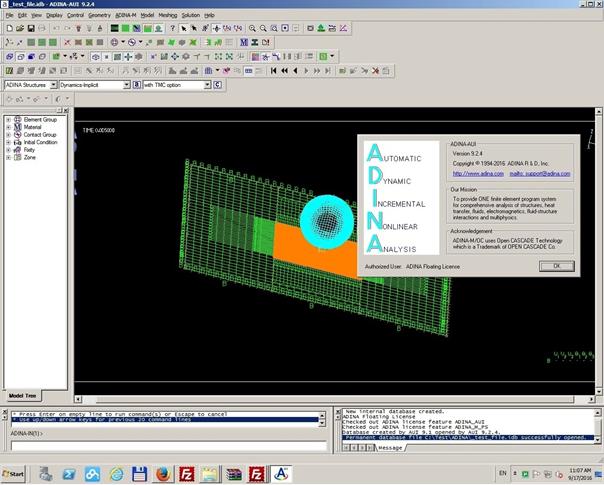Open the Meshing menu
This screenshot has height=485, width=604.
click(x=168, y=15)
